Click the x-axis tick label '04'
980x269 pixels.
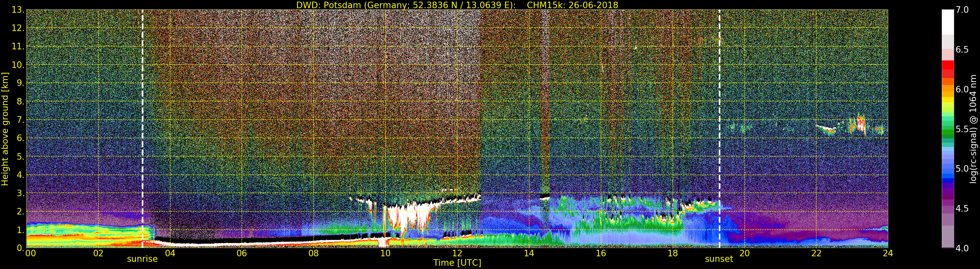tap(170, 253)
